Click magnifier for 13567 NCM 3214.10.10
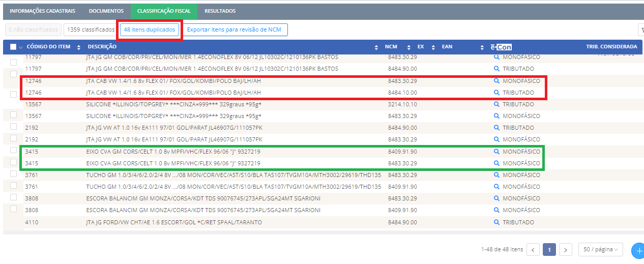 click(x=496, y=104)
